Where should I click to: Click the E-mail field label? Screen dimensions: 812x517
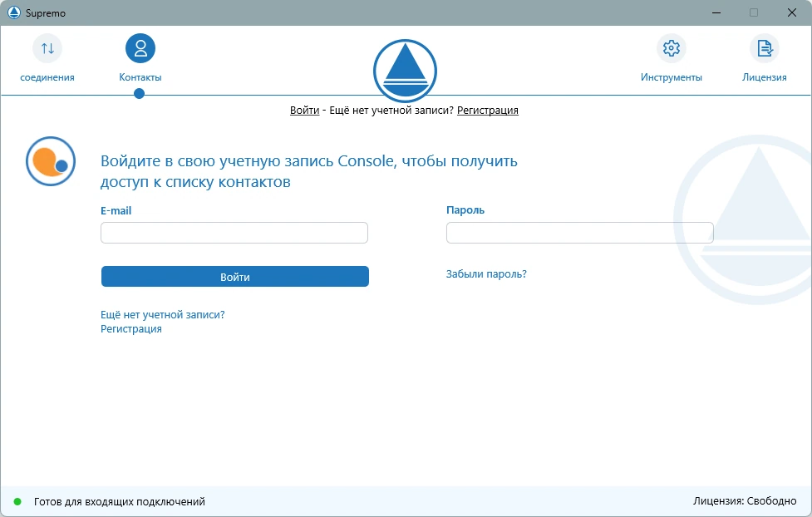(116, 211)
